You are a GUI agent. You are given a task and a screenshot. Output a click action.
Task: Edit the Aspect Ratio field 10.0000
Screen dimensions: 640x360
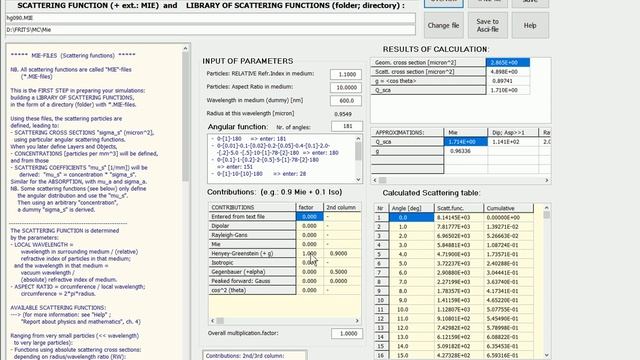[x=346, y=87]
